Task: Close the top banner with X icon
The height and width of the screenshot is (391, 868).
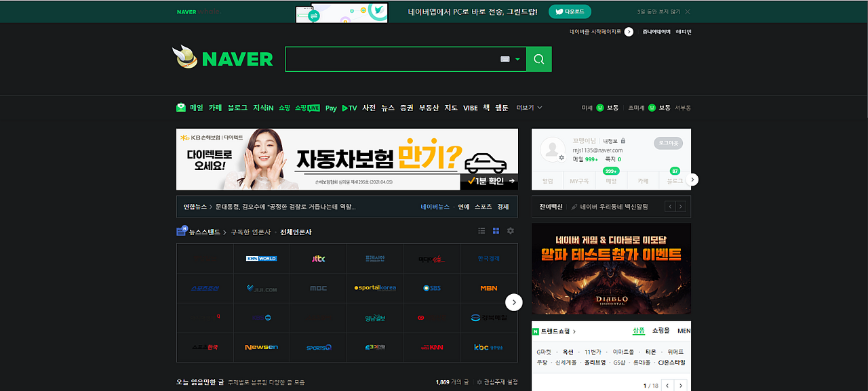Action: tap(688, 12)
